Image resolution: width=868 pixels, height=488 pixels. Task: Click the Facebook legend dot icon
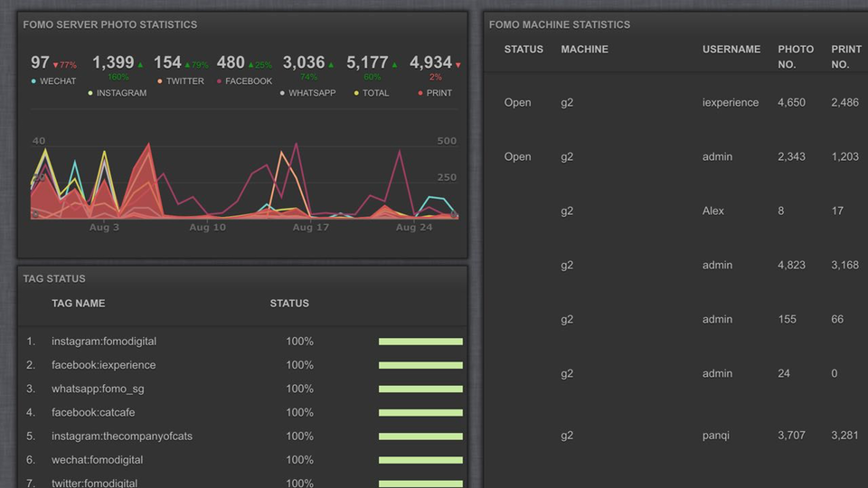[x=219, y=81]
